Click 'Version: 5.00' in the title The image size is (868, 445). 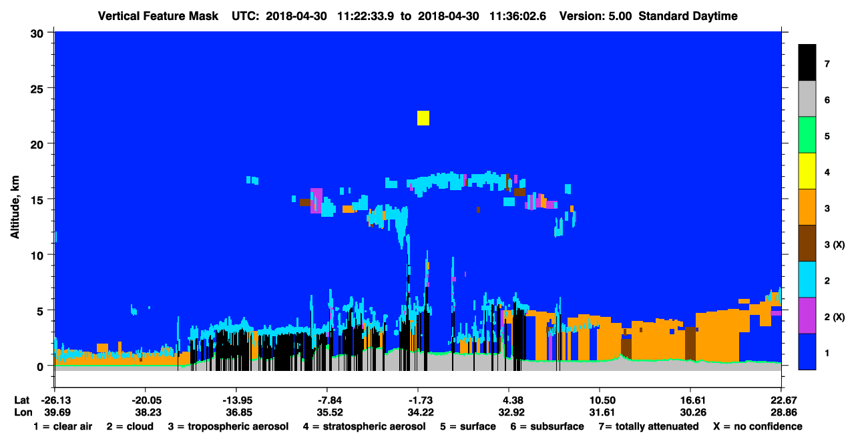596,16
